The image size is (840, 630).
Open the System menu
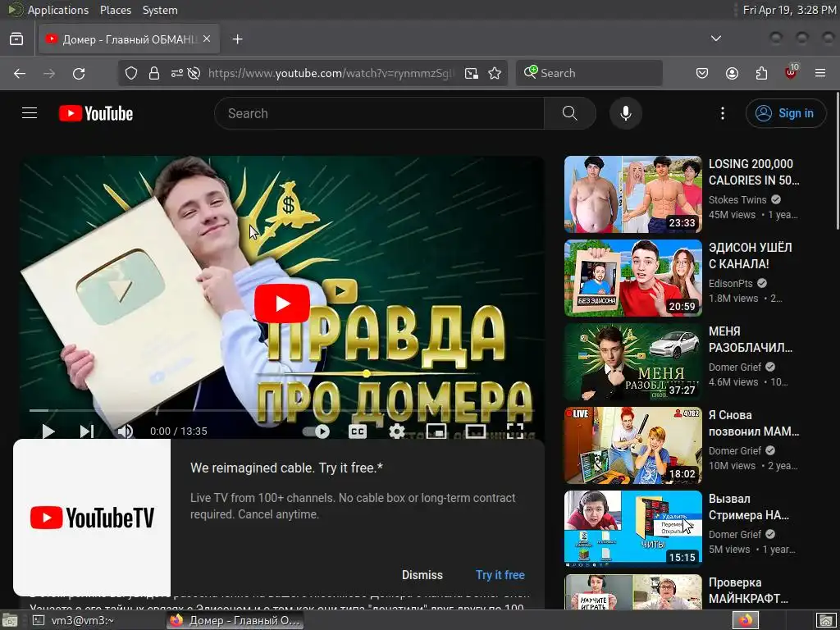point(160,10)
